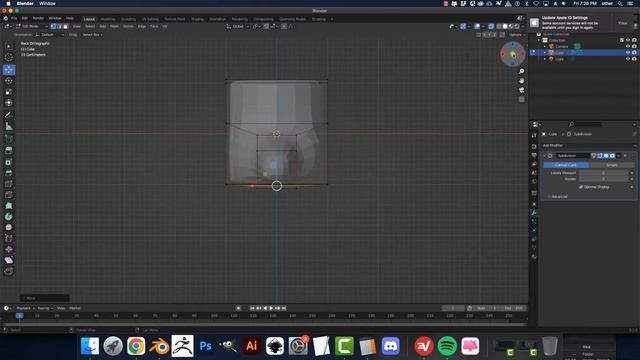Select the Annotate pencil tool
This screenshot has width=640, height=360.
[x=9, y=116]
